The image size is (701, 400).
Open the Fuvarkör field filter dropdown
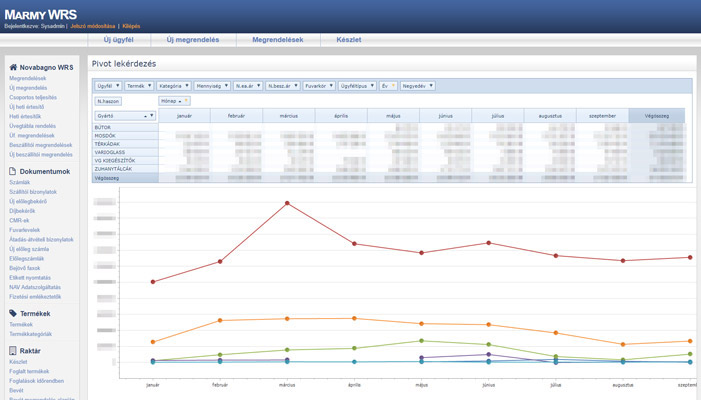pos(331,86)
